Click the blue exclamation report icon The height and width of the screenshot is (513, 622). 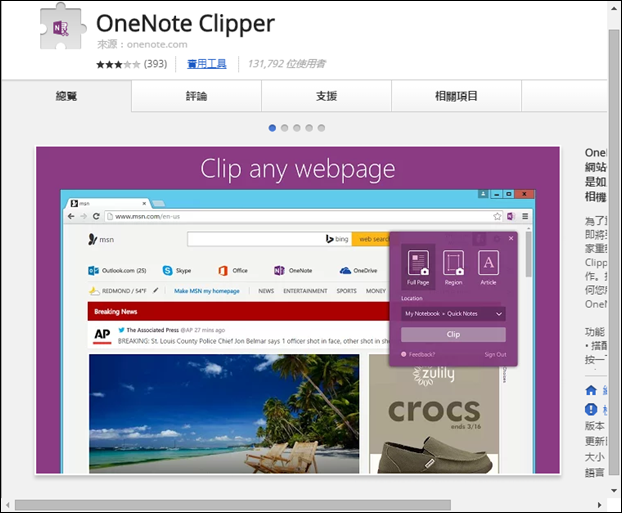click(591, 409)
